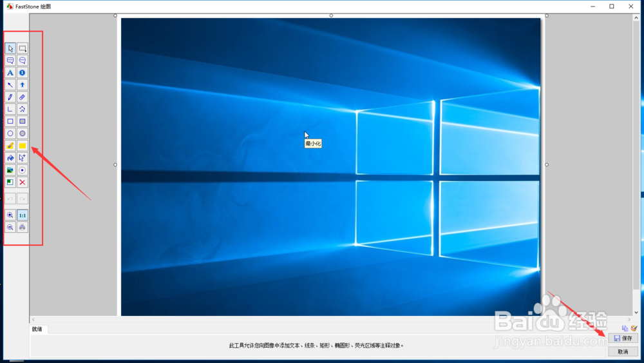
Task: Click the printer icon
Action: click(22, 227)
